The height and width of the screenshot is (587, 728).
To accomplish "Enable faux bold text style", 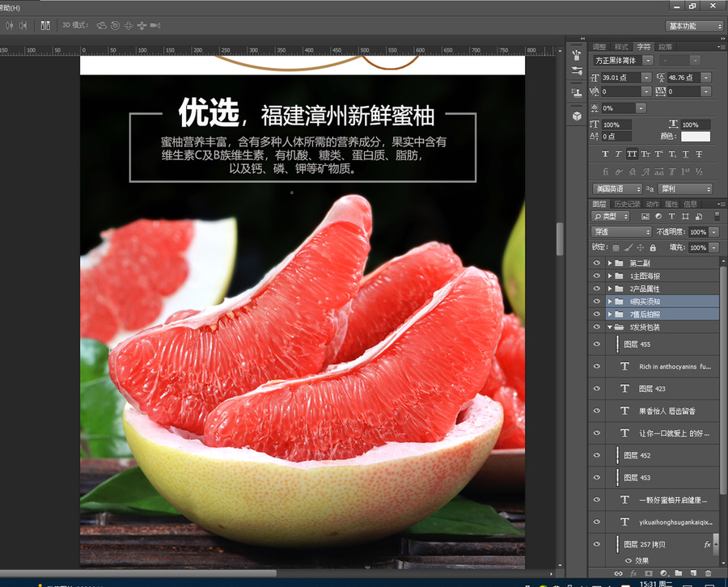I will pyautogui.click(x=605, y=154).
